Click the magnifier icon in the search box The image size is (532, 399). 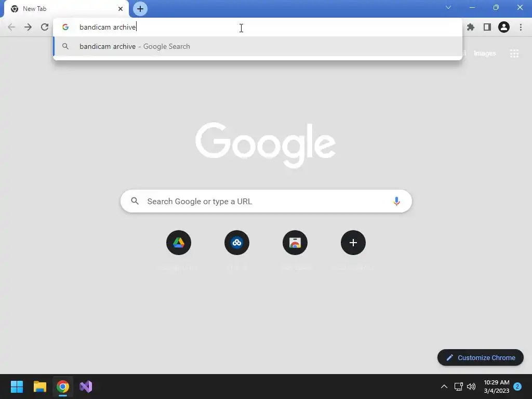(x=135, y=201)
